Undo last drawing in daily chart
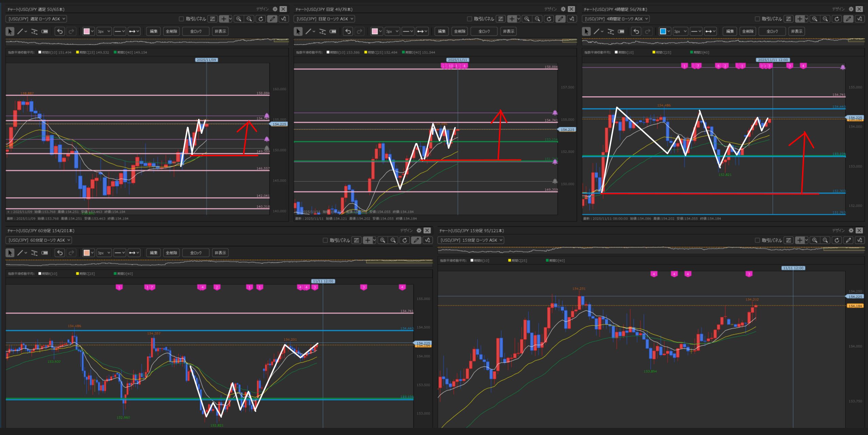The image size is (868, 435). click(348, 32)
